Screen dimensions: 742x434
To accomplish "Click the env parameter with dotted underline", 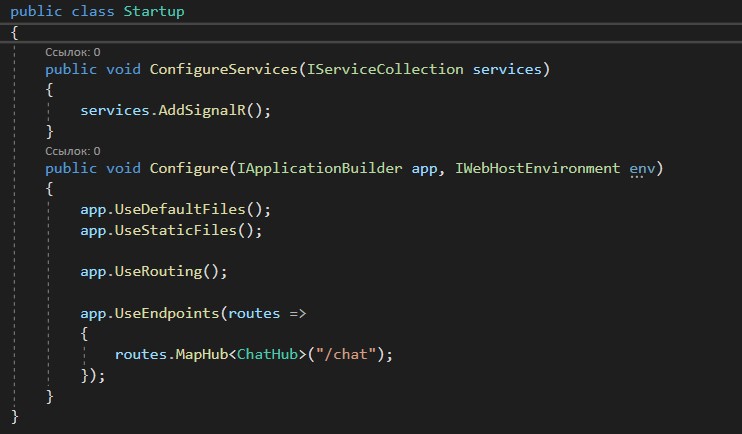I will click(642, 169).
